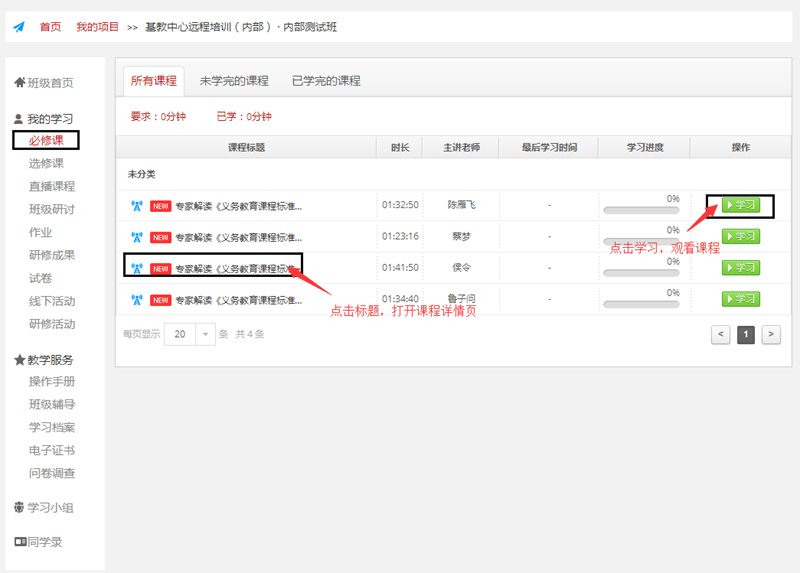The image size is (800, 573).
Task: Click 学习 button for 陈雁飞 course
Action: pos(741,205)
